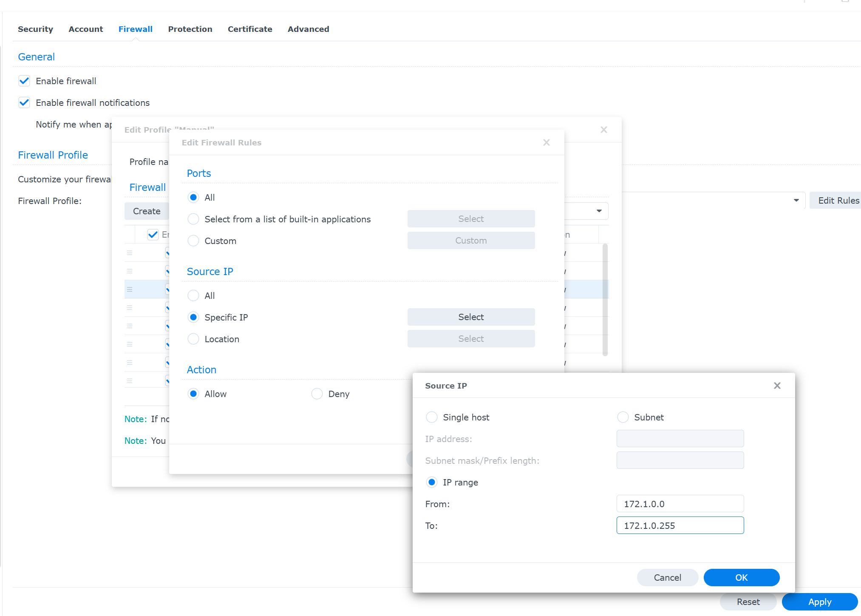The height and width of the screenshot is (616, 861).
Task: Click the rule list vertical scrollbar
Action: click(x=605, y=299)
